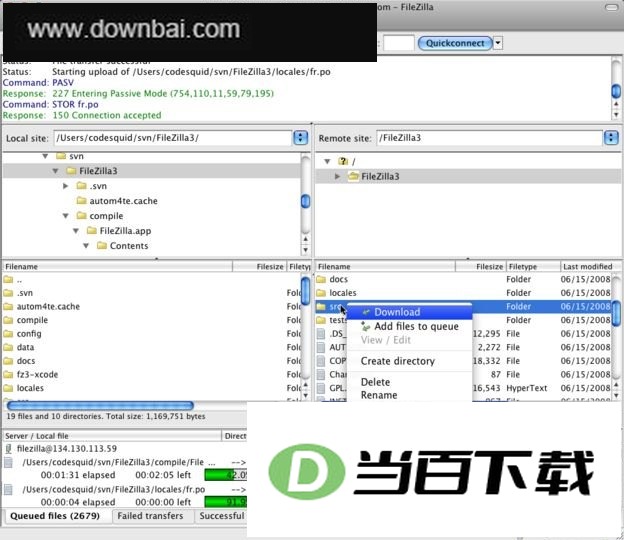Select the local config folder icon

pos(8,333)
